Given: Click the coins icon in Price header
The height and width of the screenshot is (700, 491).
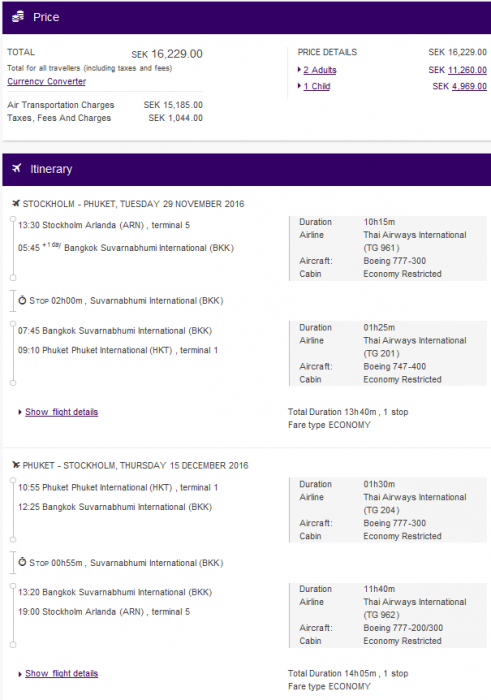Looking at the screenshot, I should tap(18, 17).
